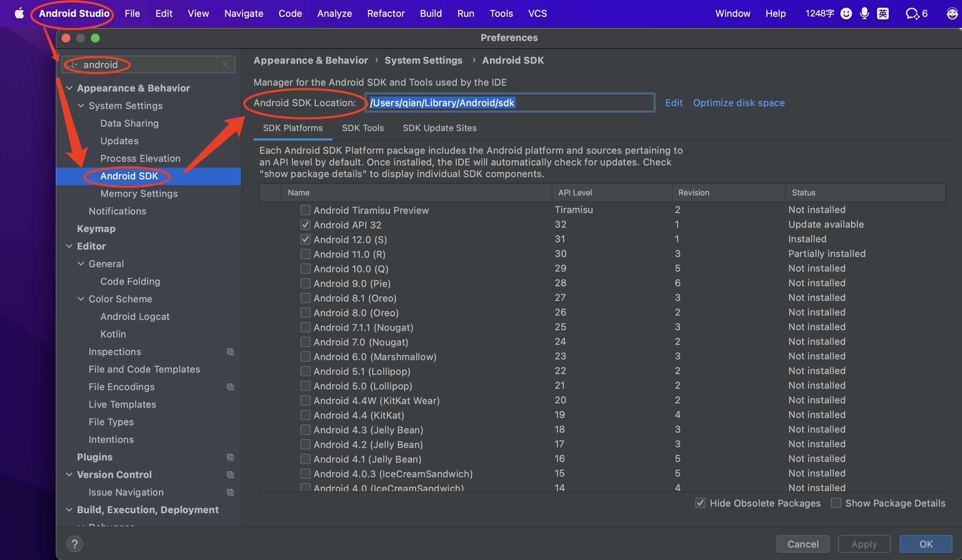
Task: Click the Android SDK Location path field
Action: tap(510, 102)
